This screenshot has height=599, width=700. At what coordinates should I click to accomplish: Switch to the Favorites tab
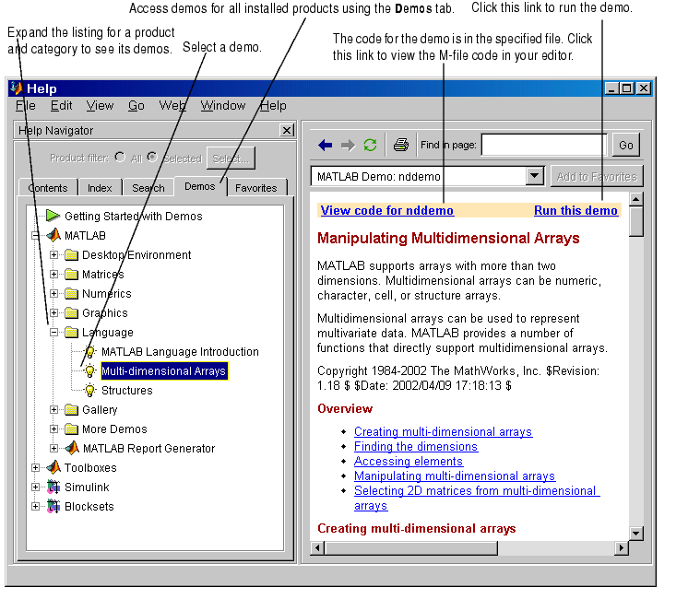point(256,188)
